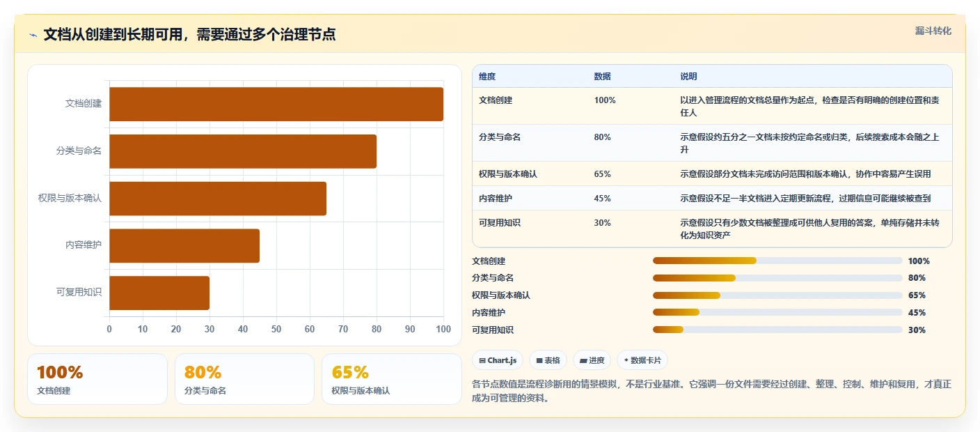
Task: Click the 0 tick on the chart x-axis
Action: [109, 329]
